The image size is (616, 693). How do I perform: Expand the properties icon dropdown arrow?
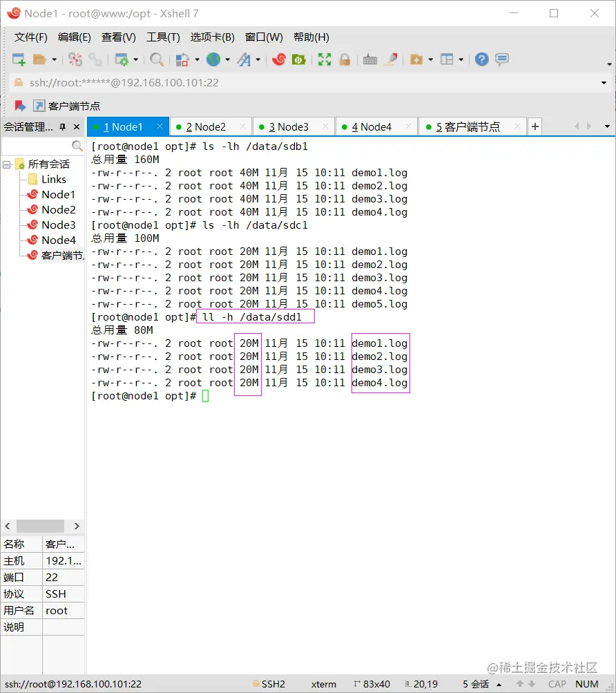click(135, 59)
